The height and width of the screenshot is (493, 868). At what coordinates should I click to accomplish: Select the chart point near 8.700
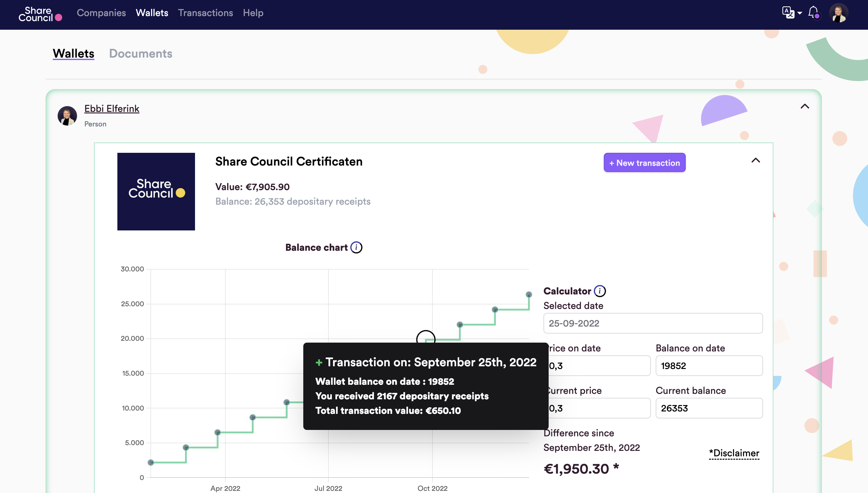click(x=253, y=417)
